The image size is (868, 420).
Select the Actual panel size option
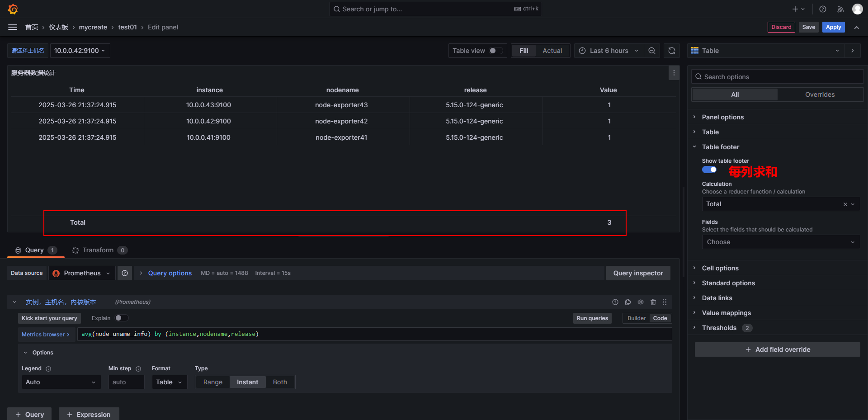(x=552, y=51)
